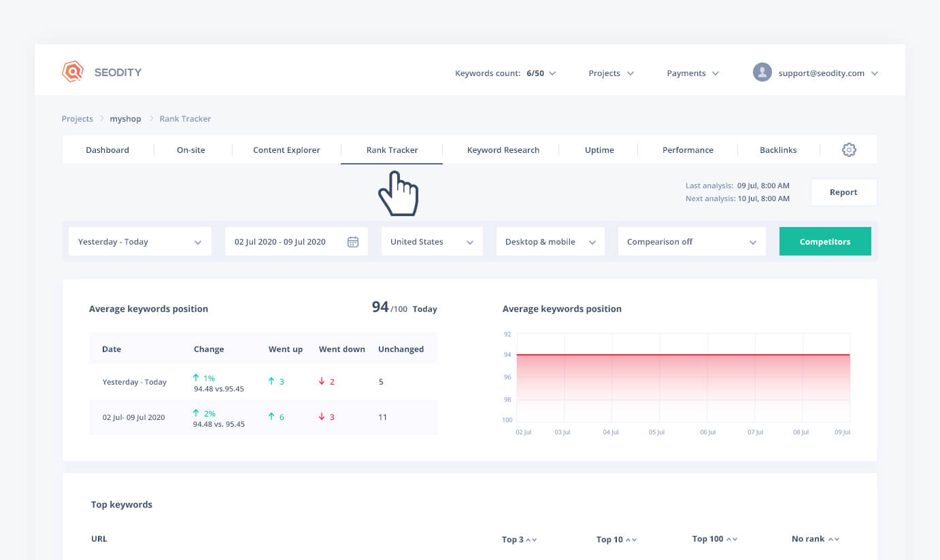Click the 2% change value
This screenshot has width=940, height=560.
[209, 413]
